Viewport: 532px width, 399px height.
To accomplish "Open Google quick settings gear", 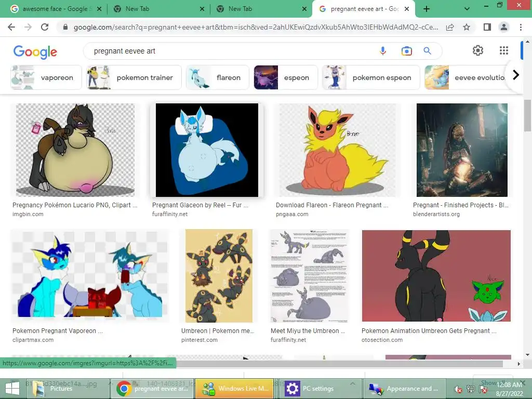I will [x=478, y=50].
